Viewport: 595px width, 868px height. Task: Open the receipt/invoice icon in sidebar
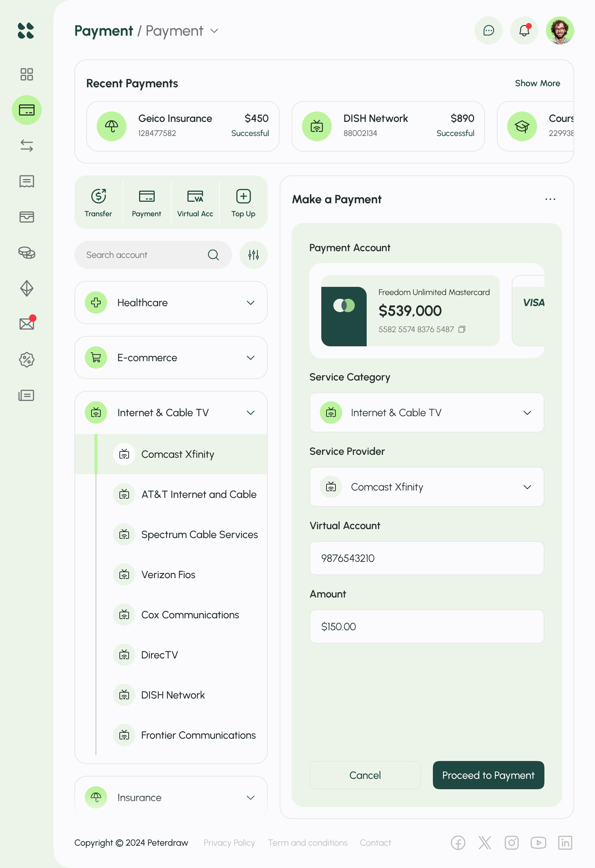click(26, 182)
